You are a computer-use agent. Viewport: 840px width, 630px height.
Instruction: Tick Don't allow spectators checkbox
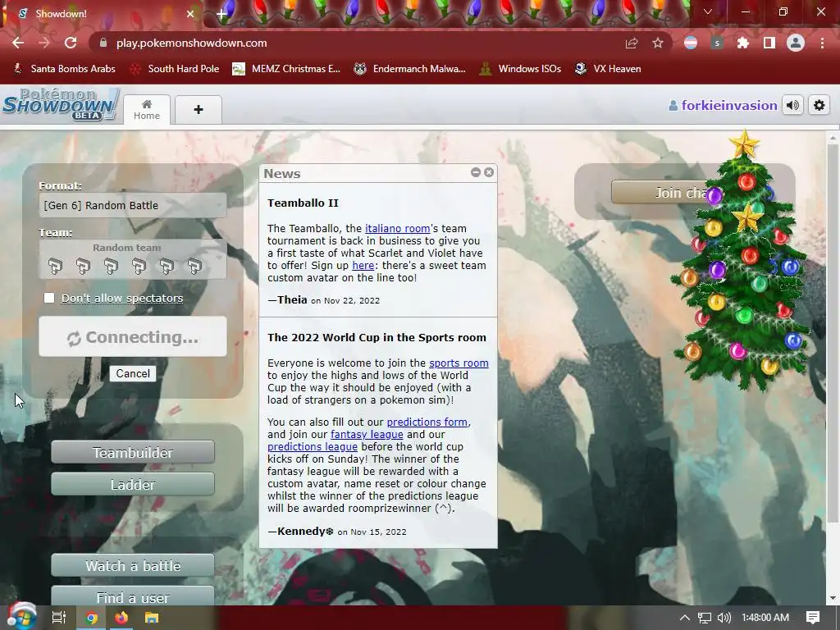click(x=49, y=298)
